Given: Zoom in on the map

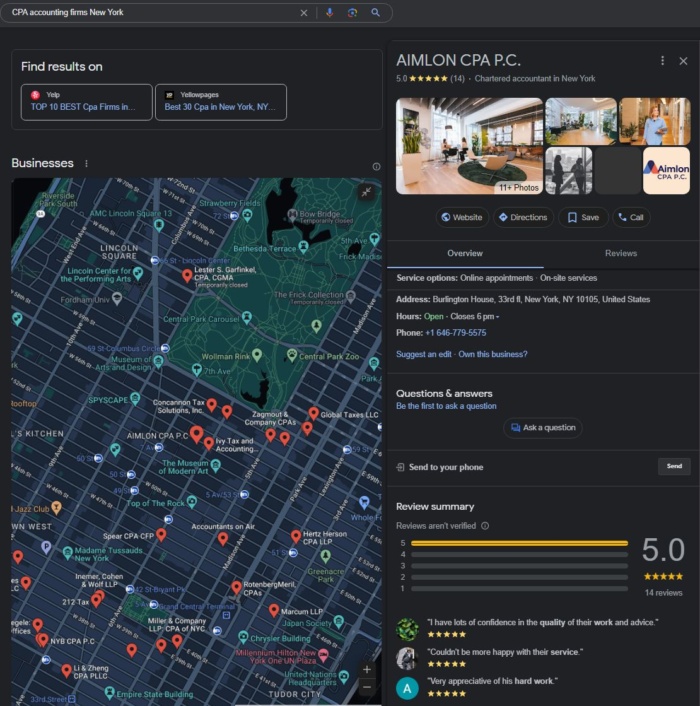Looking at the screenshot, I should 367,669.
